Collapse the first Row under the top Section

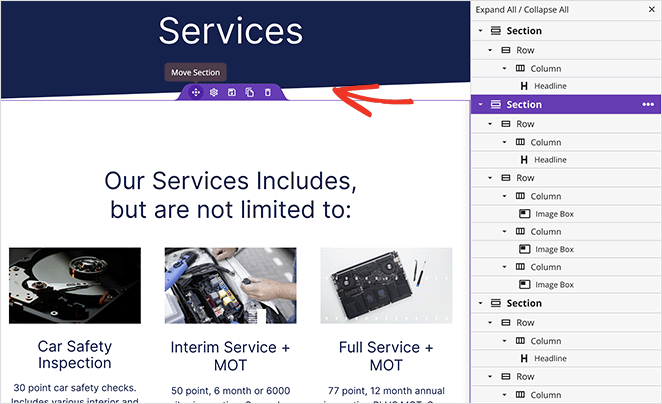489,49
